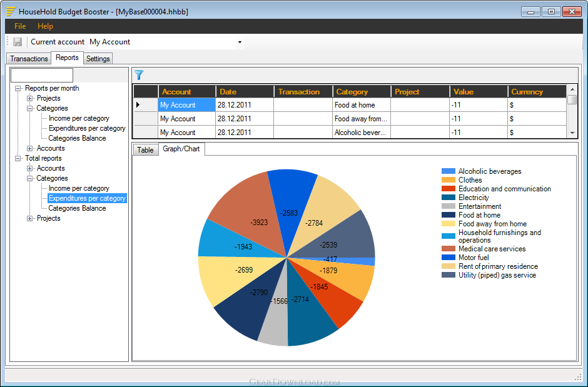This screenshot has height=387, width=588.
Task: Click the 'Food at home' category cell
Action: coord(362,105)
